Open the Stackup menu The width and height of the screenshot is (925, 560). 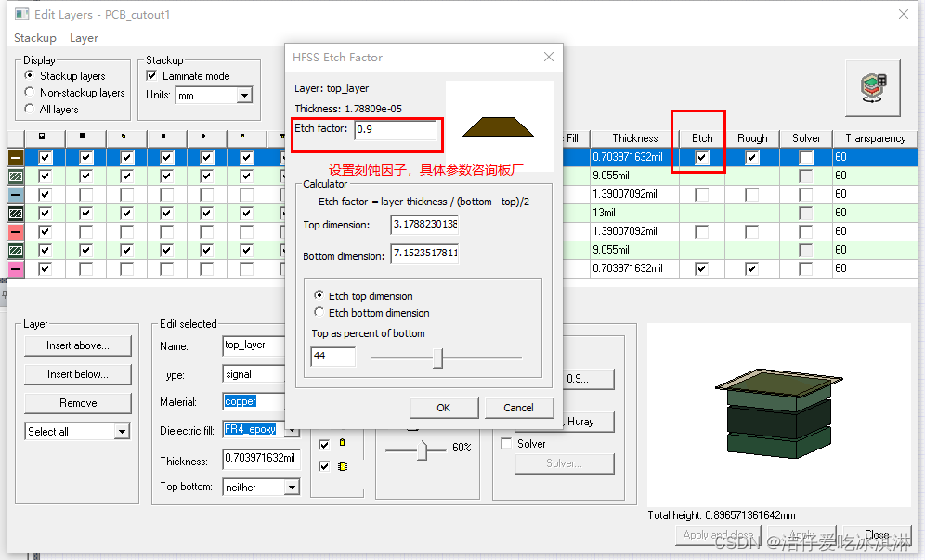coord(35,38)
